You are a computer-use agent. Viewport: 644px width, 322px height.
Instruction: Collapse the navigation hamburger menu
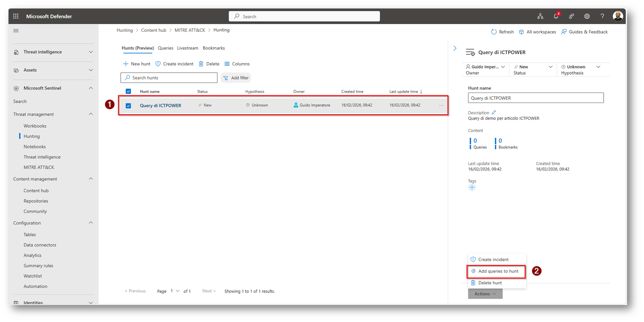16,31
